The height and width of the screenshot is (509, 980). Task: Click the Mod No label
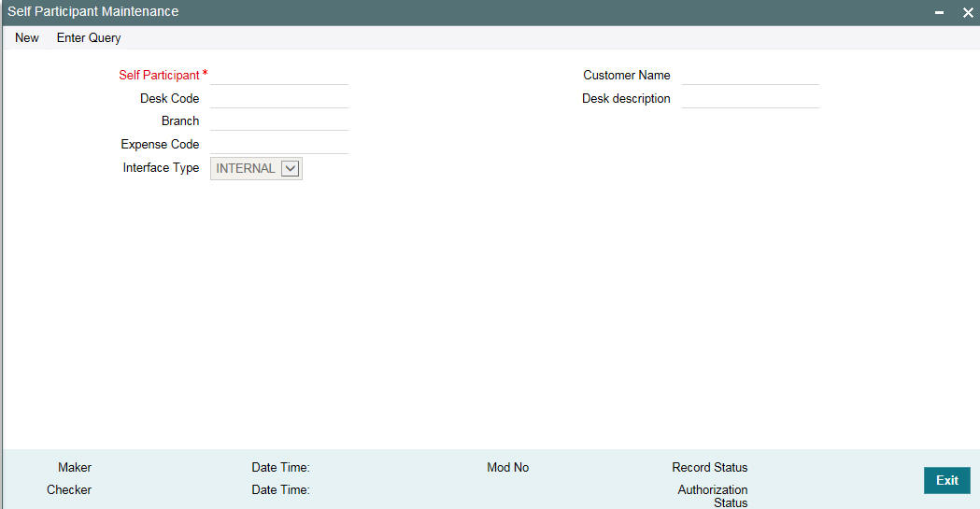click(507, 467)
